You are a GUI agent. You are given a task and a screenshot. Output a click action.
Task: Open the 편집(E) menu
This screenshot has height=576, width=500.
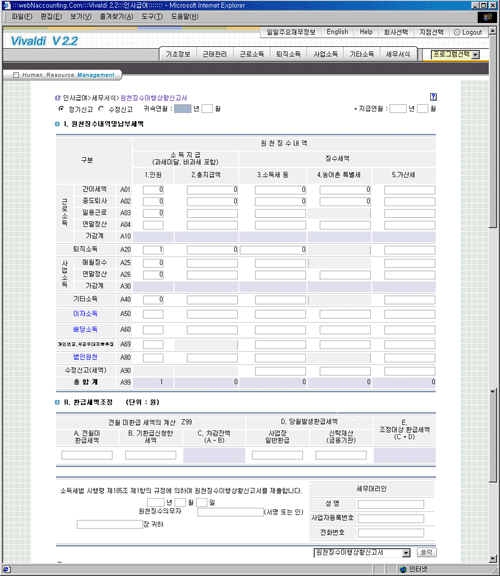coord(51,17)
